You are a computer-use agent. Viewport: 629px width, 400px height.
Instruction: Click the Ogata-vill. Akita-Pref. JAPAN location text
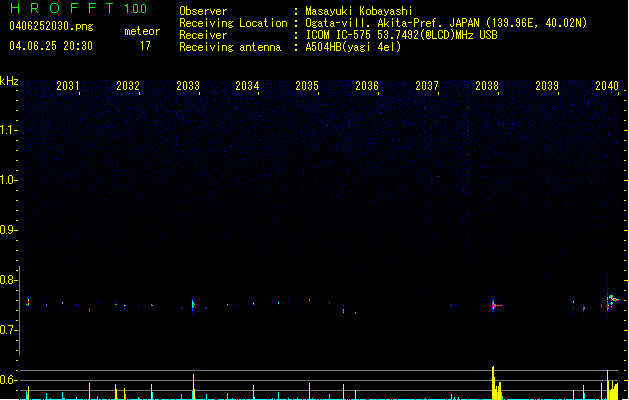point(446,23)
